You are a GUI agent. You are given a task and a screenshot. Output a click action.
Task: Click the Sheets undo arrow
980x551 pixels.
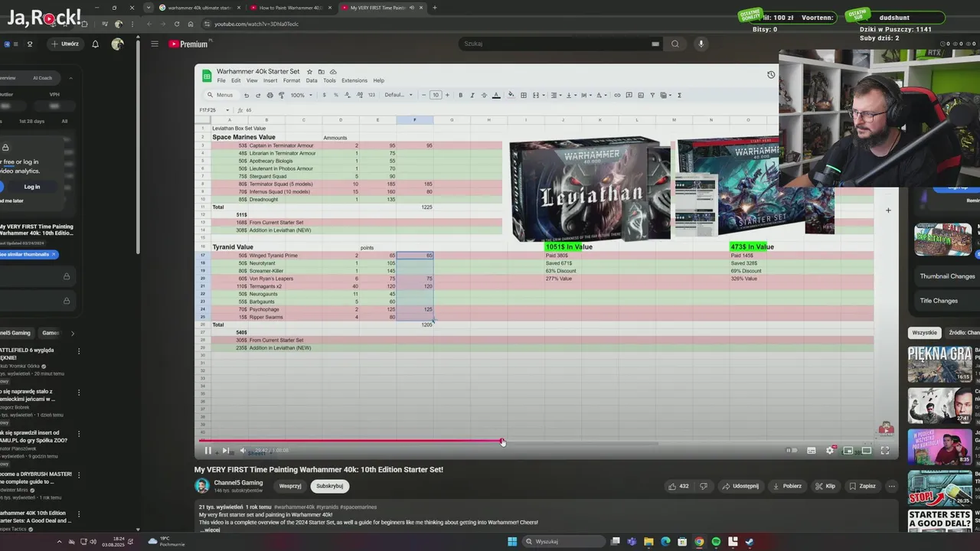(247, 95)
